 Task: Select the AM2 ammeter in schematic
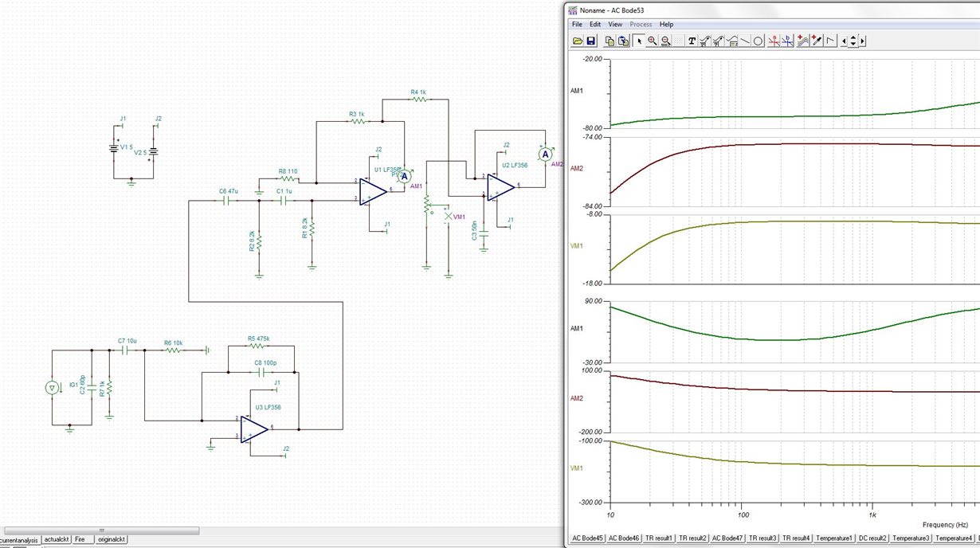click(545, 154)
